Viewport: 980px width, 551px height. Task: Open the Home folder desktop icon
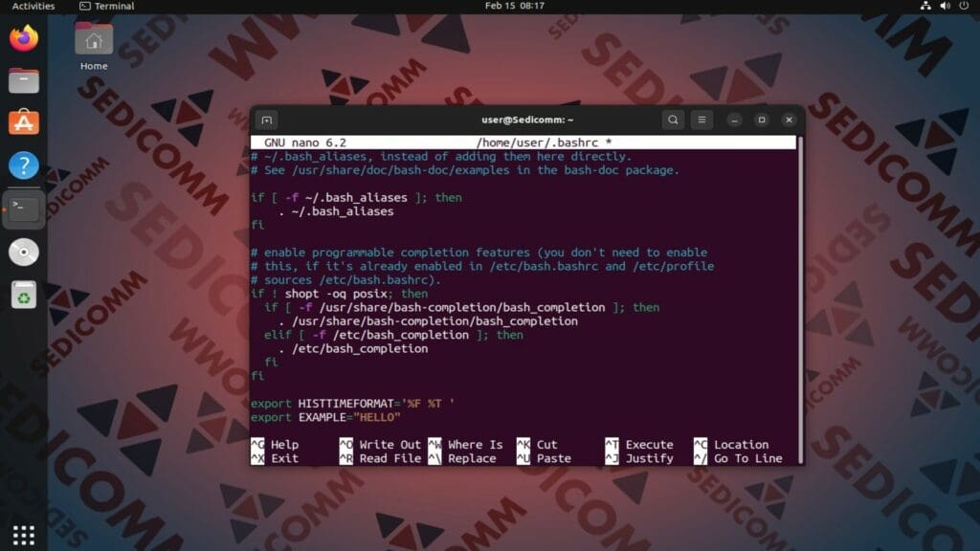[94, 46]
